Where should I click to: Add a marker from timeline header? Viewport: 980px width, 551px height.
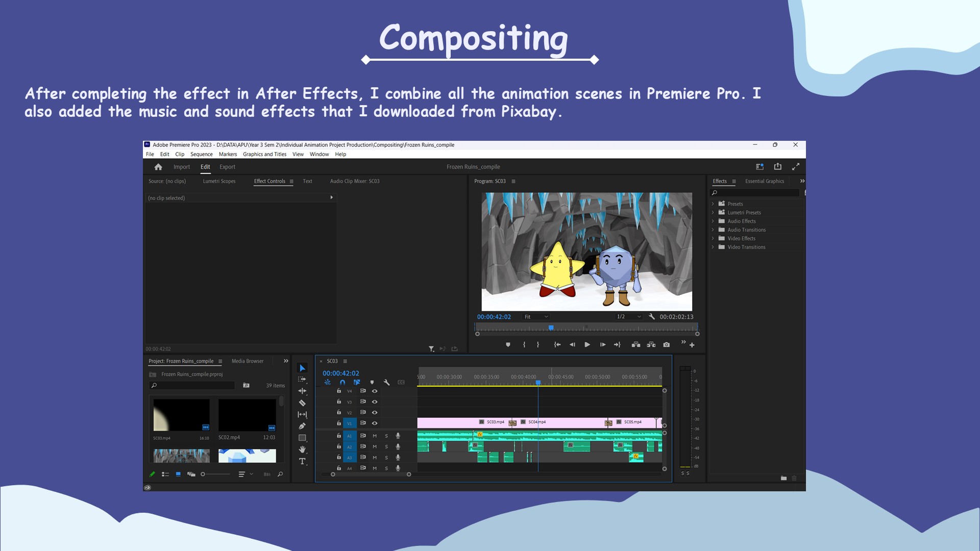pyautogui.click(x=372, y=382)
